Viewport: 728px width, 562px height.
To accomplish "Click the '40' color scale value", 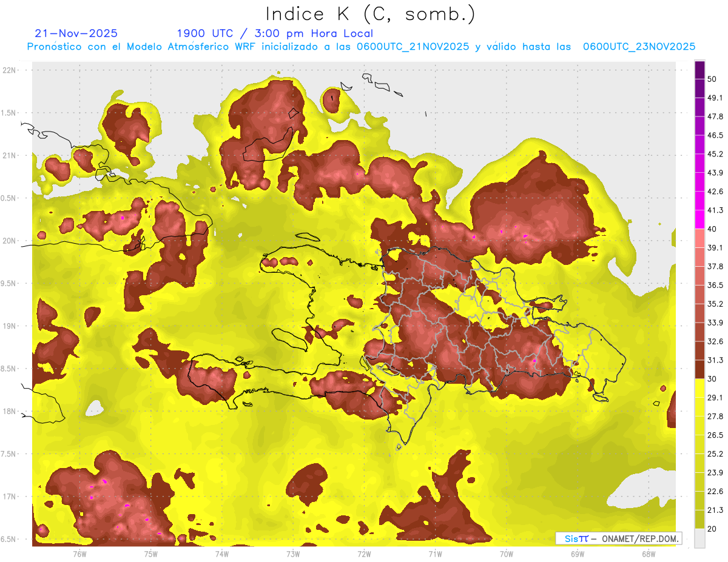I will [713, 229].
